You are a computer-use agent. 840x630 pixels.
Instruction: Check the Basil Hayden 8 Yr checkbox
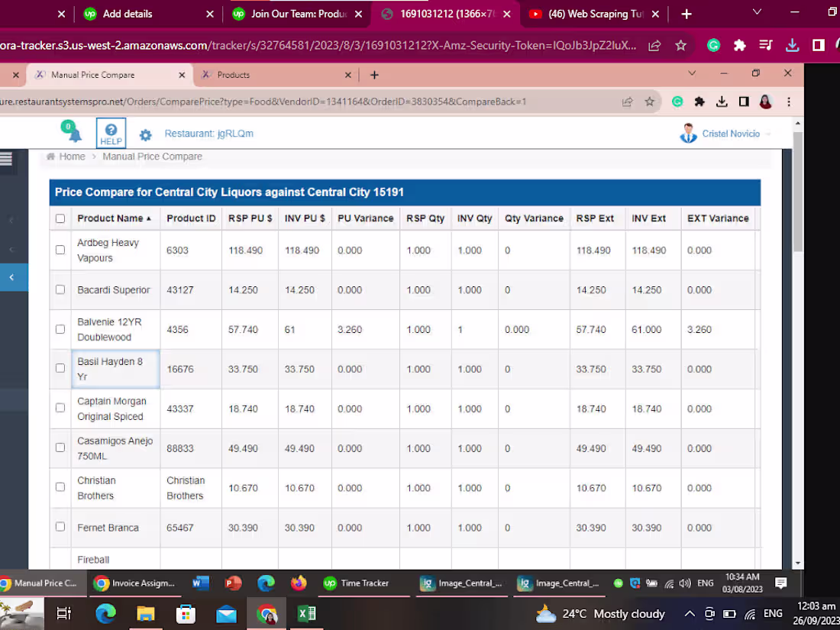click(60, 368)
